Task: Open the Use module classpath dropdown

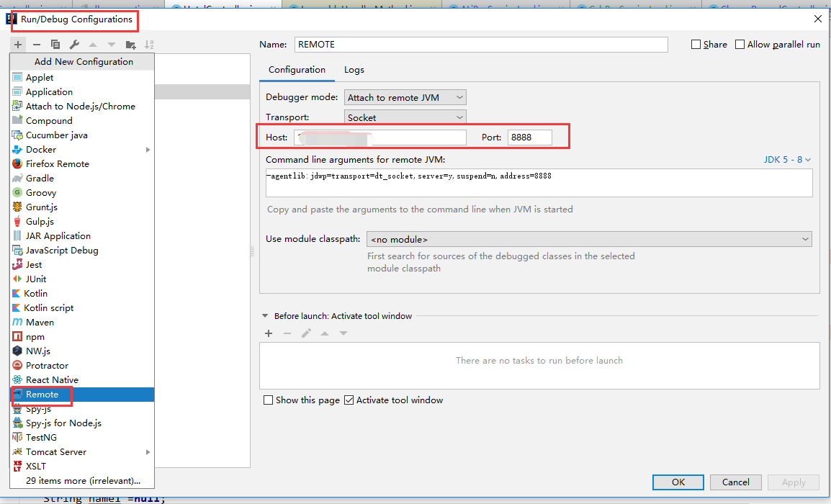Action: coord(589,239)
